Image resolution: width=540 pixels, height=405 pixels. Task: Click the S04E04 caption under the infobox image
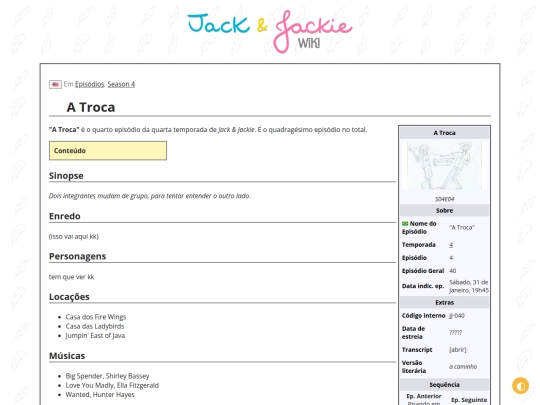coord(444,199)
